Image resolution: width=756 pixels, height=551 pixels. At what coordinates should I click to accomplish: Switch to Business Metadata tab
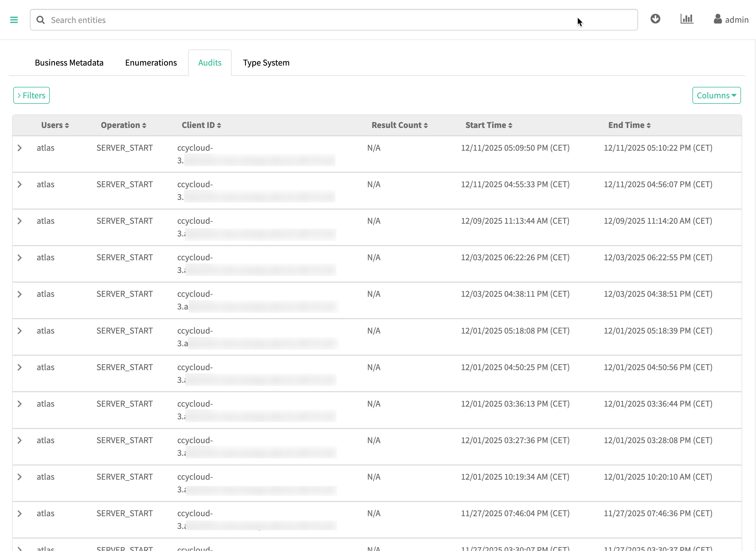(69, 63)
